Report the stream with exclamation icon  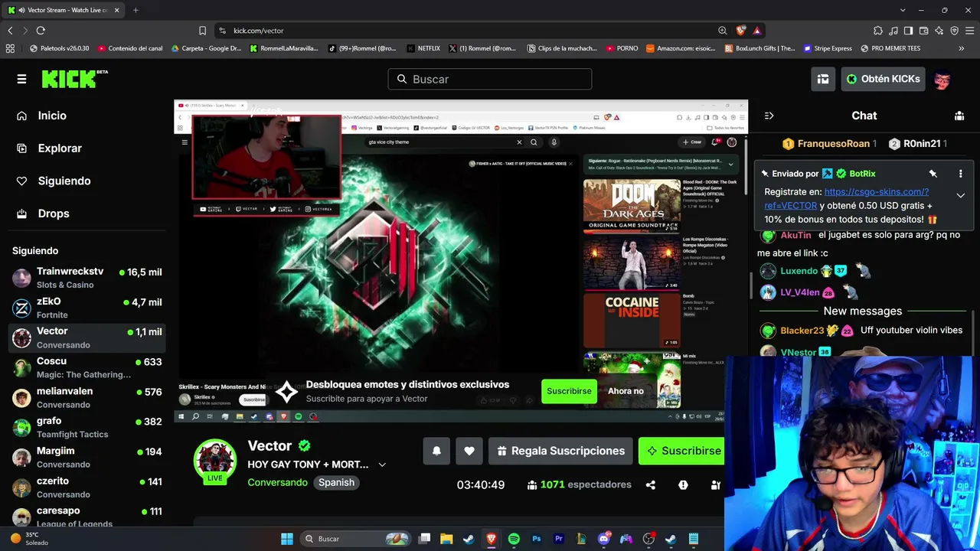point(683,484)
